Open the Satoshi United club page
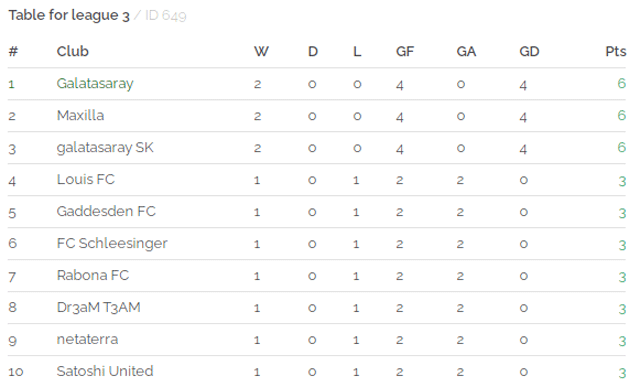The height and width of the screenshot is (387, 640). point(105,371)
